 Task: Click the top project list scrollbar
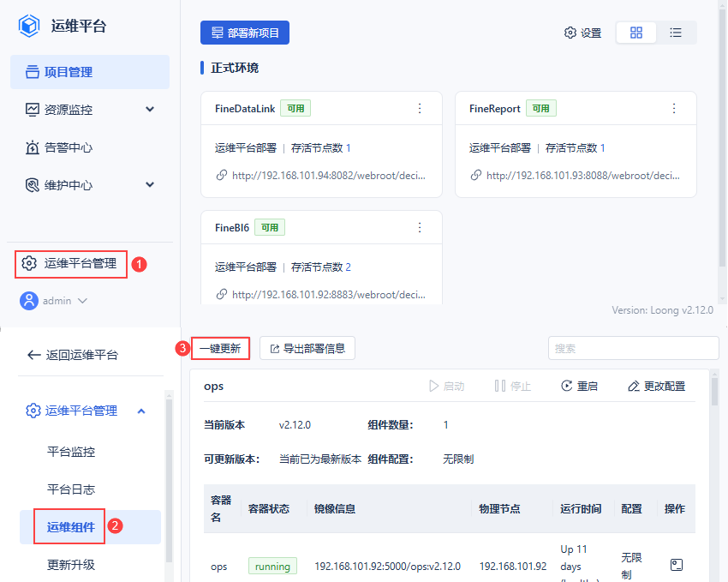pyautogui.click(x=722, y=140)
